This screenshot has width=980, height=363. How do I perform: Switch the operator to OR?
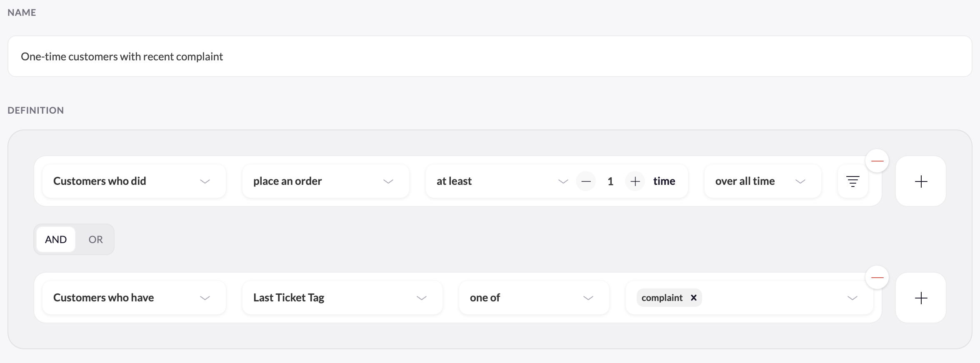(95, 239)
